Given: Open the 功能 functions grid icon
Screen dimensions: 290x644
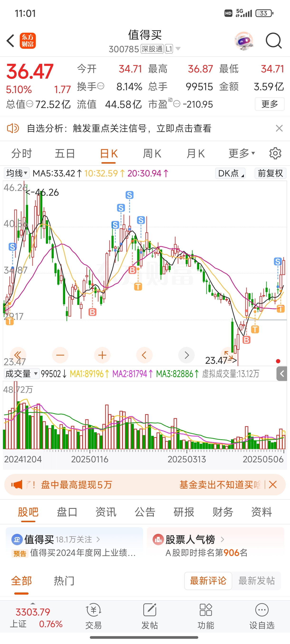Looking at the screenshot, I should click(206, 616).
